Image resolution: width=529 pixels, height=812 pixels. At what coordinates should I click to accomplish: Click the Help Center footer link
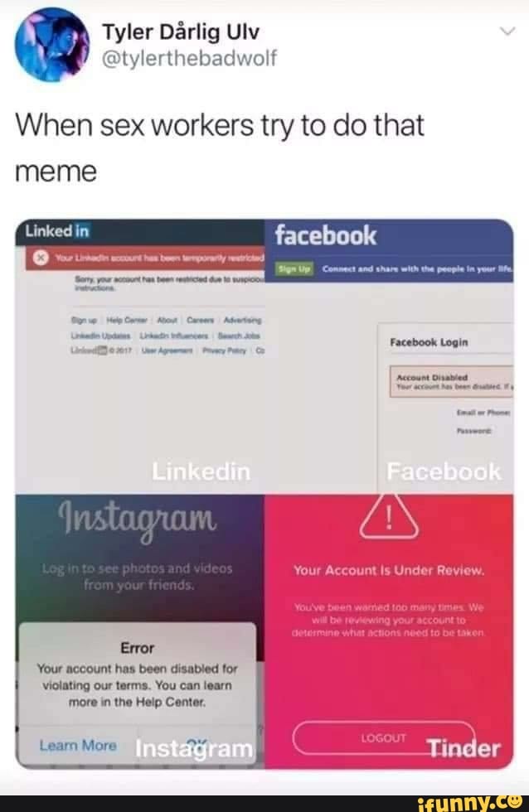(127, 320)
